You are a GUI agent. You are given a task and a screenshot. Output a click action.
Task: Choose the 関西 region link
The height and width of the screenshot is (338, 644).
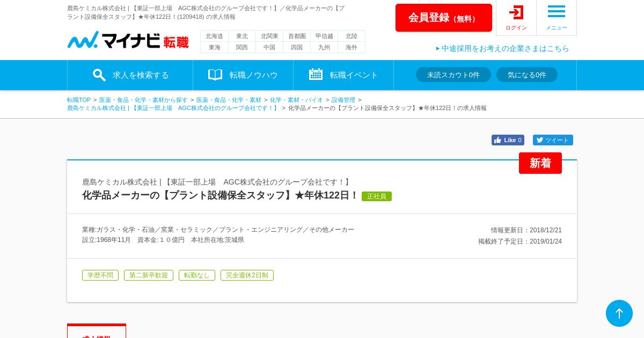242,47
